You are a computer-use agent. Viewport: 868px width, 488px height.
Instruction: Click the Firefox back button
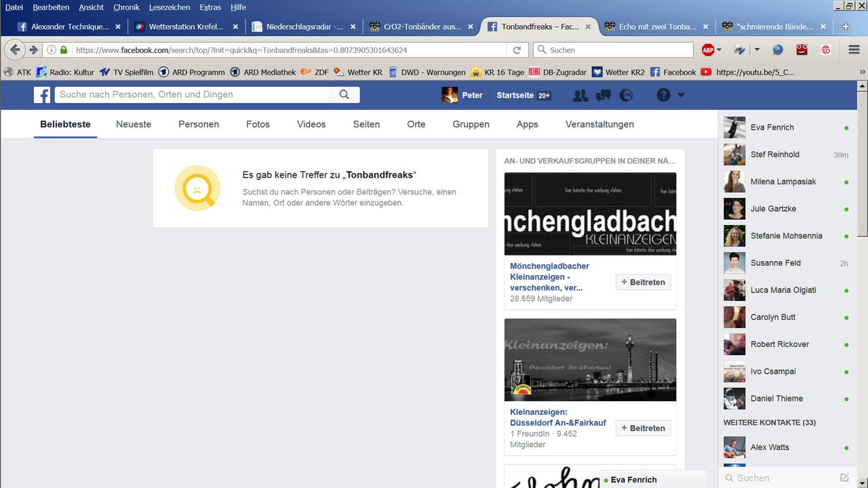pos(15,49)
